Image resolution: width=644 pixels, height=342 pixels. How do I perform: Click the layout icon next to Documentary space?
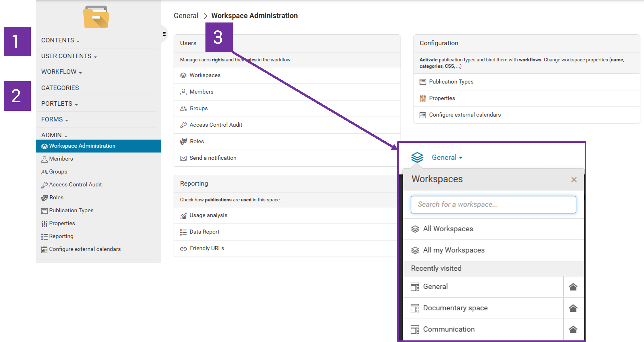click(x=415, y=308)
